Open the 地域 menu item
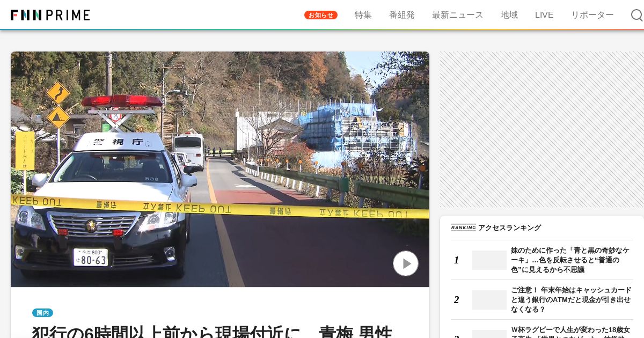The width and height of the screenshot is (644, 338). pos(509,15)
